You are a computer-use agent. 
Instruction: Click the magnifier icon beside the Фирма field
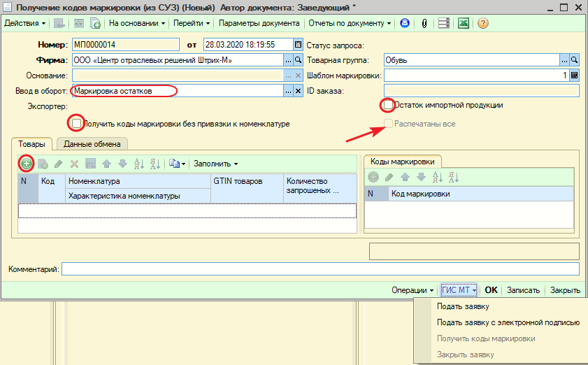pyautogui.click(x=298, y=60)
